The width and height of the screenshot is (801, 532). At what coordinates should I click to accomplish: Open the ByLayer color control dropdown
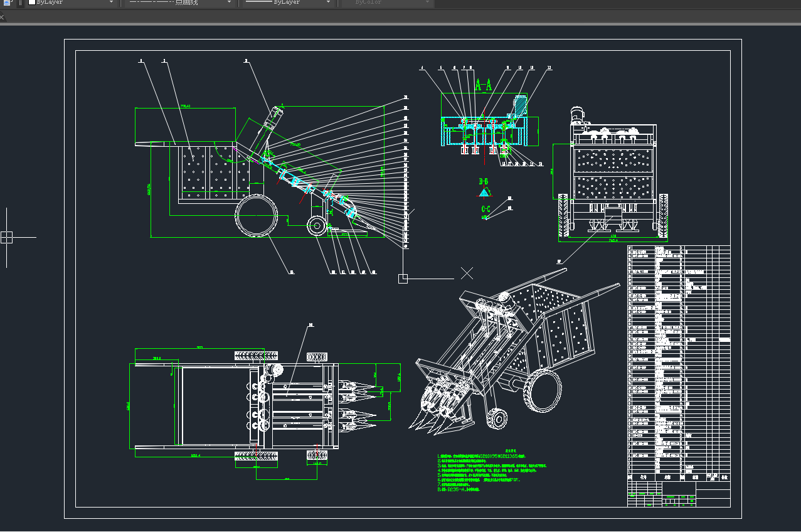tap(72, 3)
